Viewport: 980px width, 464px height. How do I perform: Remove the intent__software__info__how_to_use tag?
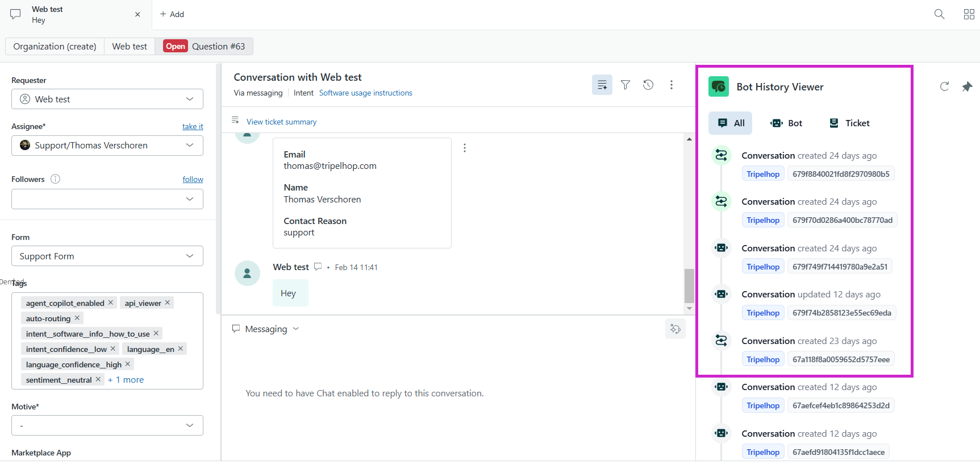click(x=156, y=333)
